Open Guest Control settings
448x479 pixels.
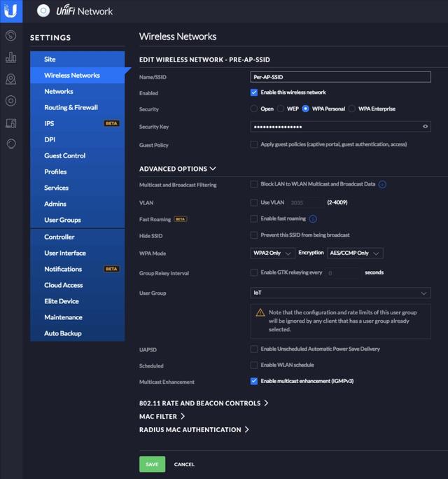click(x=78, y=155)
